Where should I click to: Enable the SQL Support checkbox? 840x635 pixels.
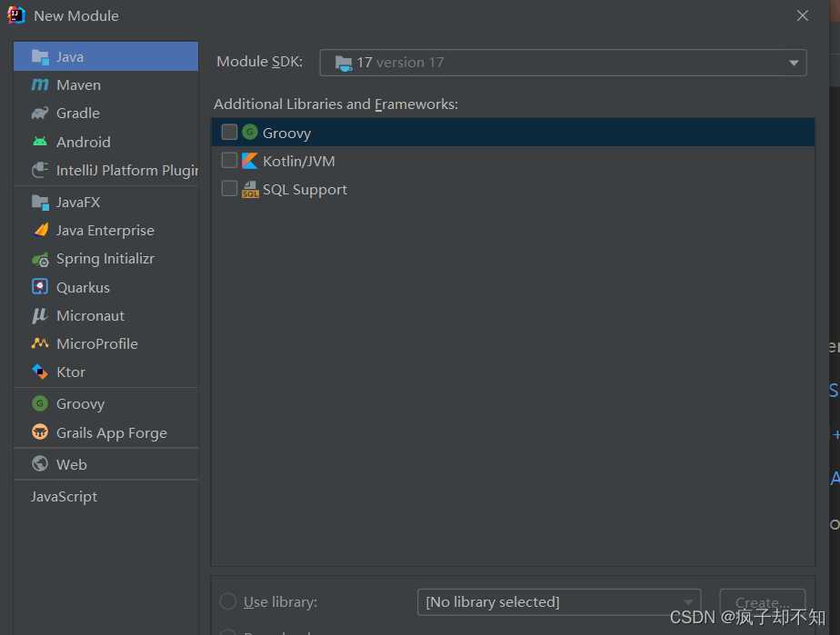pos(229,188)
